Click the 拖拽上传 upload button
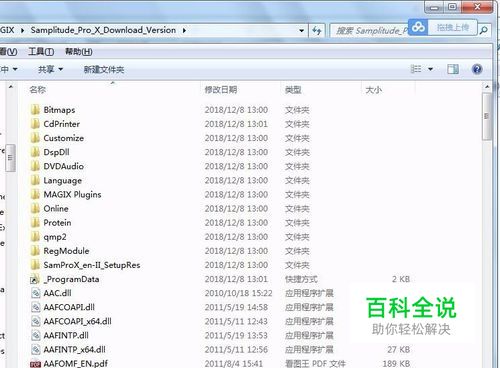This screenshot has width=500, height=368. pos(453,27)
